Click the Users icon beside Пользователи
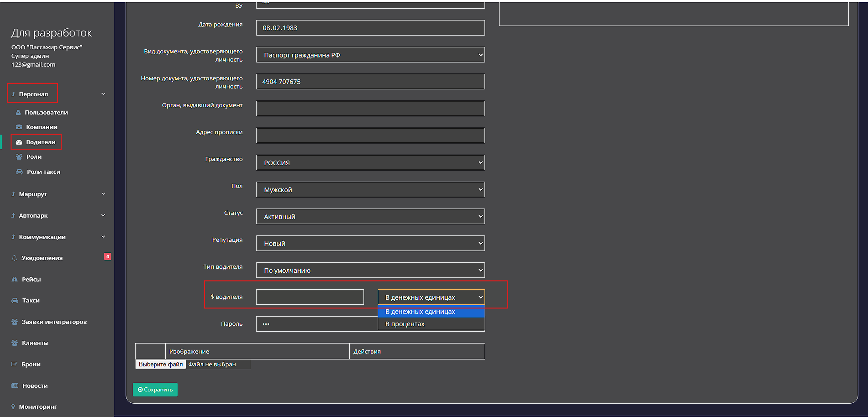 [18, 113]
